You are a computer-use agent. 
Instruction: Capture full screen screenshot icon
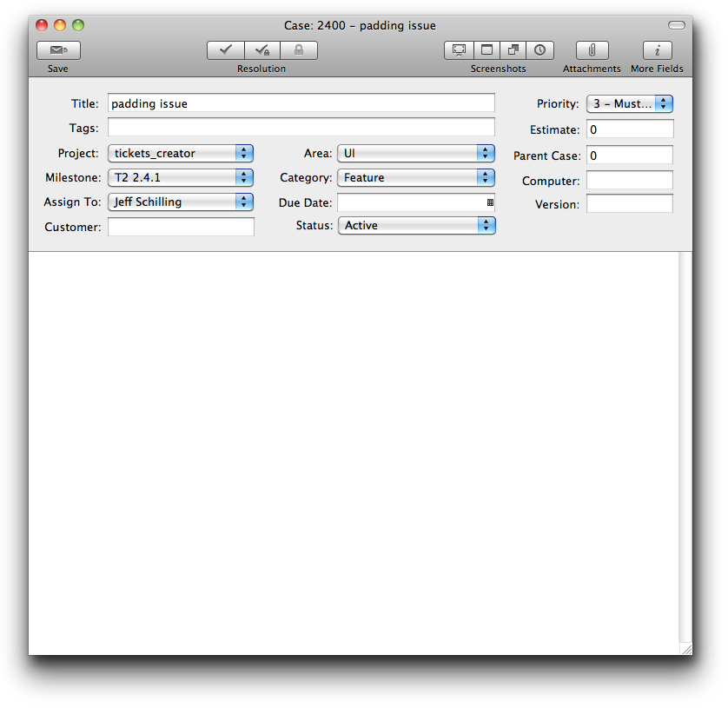click(459, 50)
